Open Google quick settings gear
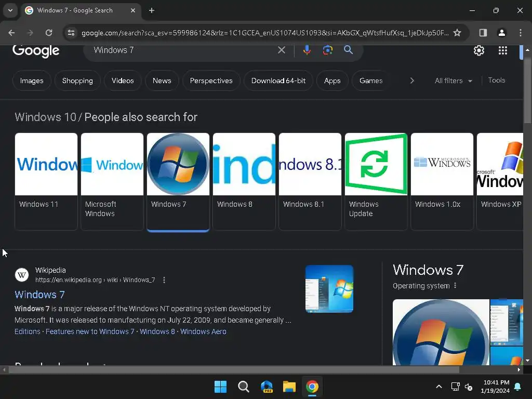Viewport: 532px width, 399px height. point(478,50)
